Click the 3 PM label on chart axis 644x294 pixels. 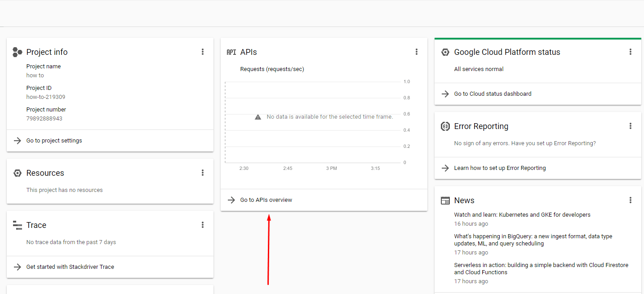pos(331,169)
